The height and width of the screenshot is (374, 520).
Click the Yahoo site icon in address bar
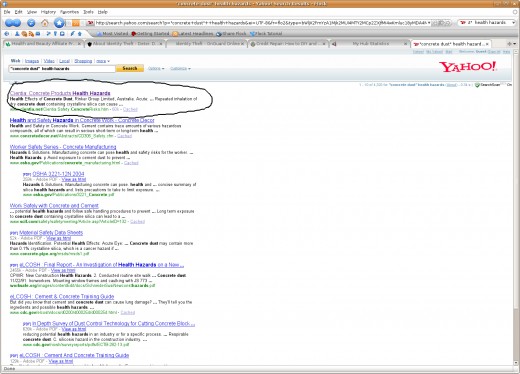90,23
